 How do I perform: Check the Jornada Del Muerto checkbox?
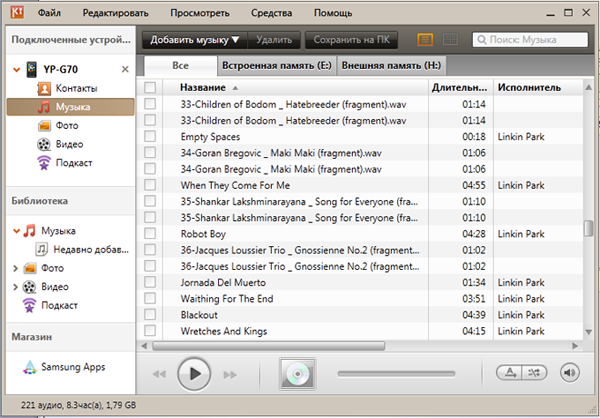pyautogui.click(x=150, y=282)
